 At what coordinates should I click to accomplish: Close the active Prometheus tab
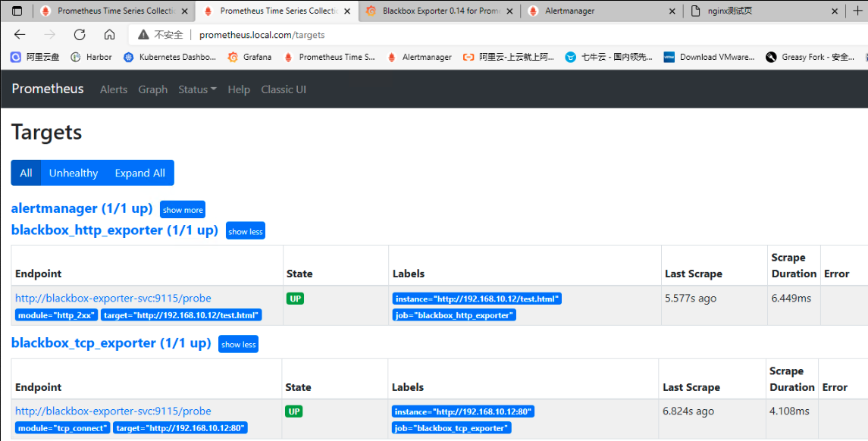(347, 11)
